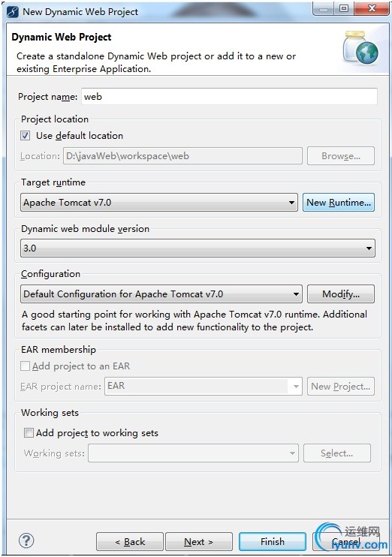Click the Project name text field
The width and height of the screenshot is (392, 557).
tap(229, 97)
